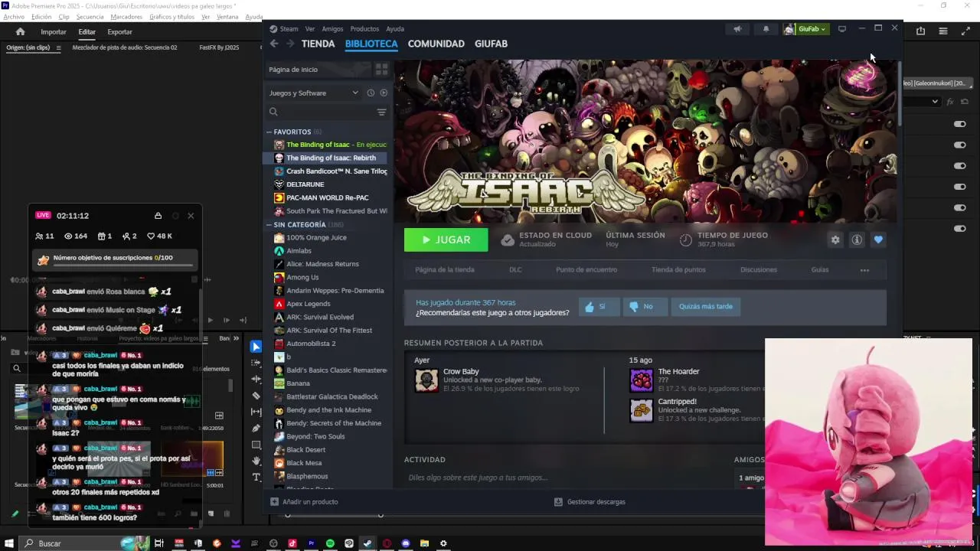Viewport: 980px width, 551px height.
Task: Go to Premiere Home screen icon
Action: tap(20, 31)
